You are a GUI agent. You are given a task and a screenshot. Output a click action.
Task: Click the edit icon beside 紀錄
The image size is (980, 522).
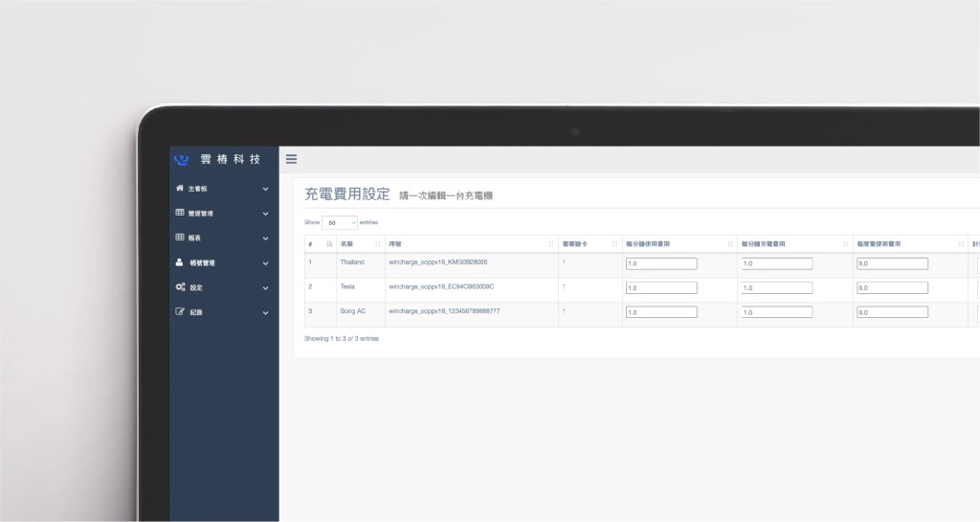180,312
